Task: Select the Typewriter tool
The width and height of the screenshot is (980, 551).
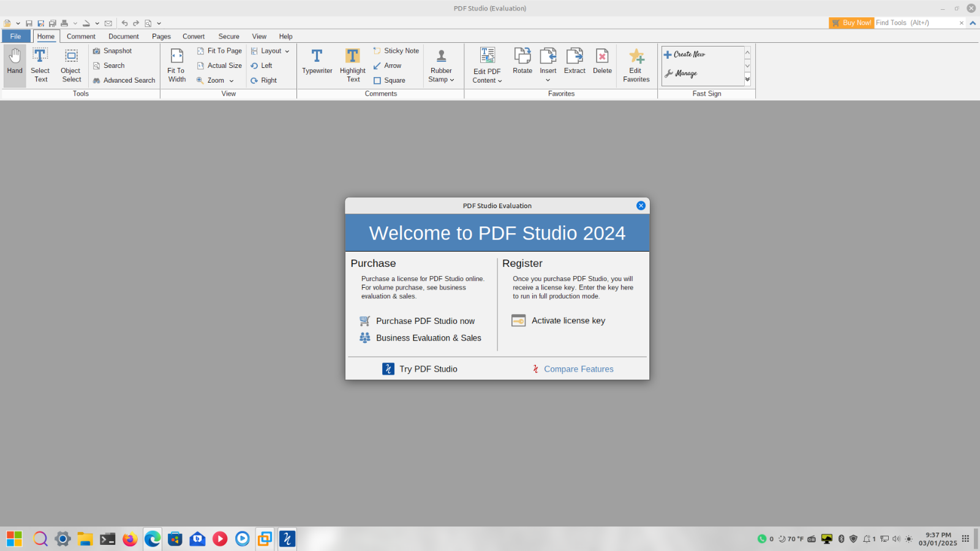Action: click(317, 62)
